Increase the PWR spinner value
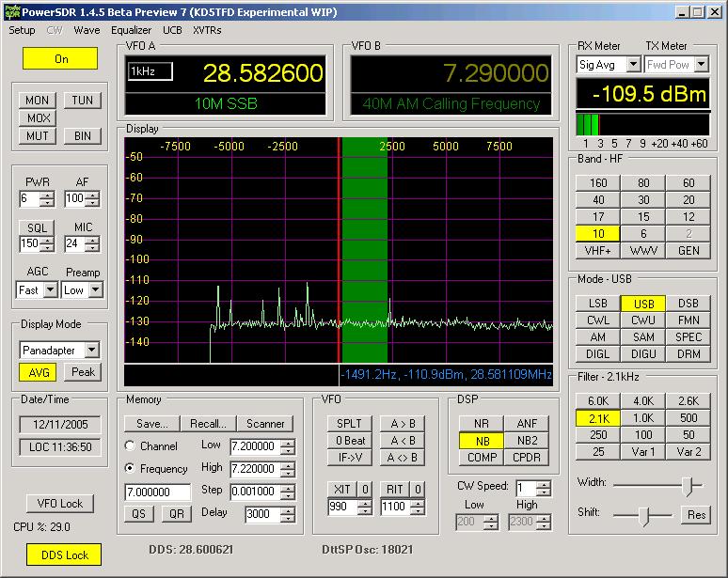Image resolution: width=728 pixels, height=578 pixels. pyautogui.click(x=47, y=195)
